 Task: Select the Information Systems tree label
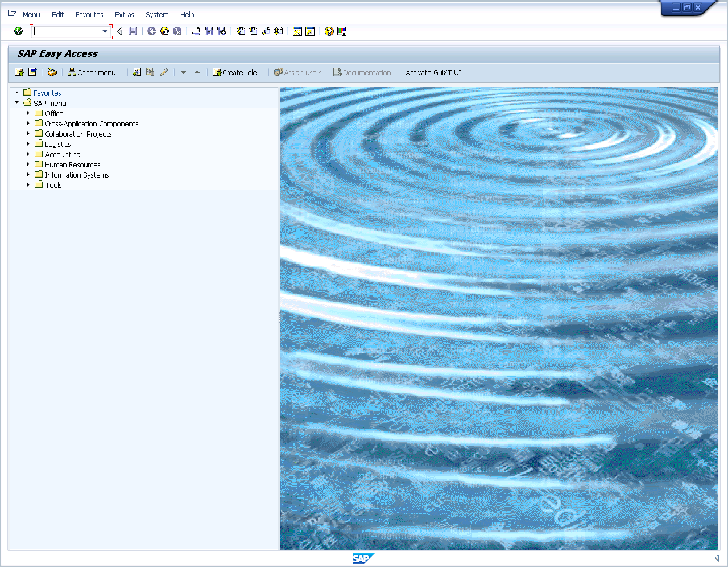coord(77,175)
